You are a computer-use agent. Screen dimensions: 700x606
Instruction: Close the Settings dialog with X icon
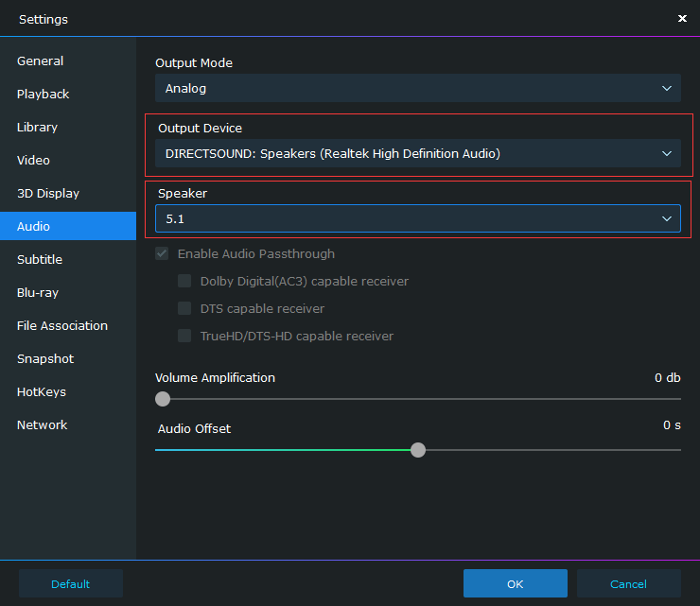(x=682, y=18)
